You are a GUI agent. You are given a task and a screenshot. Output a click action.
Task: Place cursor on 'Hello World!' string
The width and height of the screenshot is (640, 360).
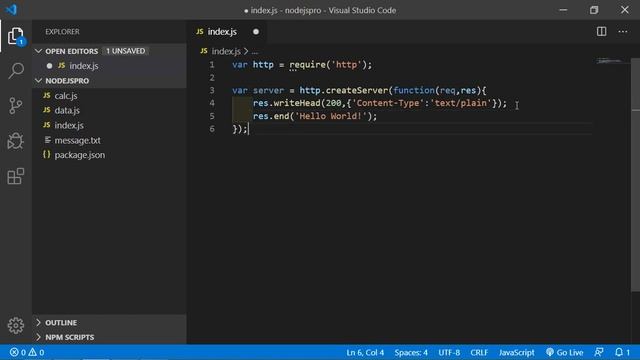tap(331, 116)
